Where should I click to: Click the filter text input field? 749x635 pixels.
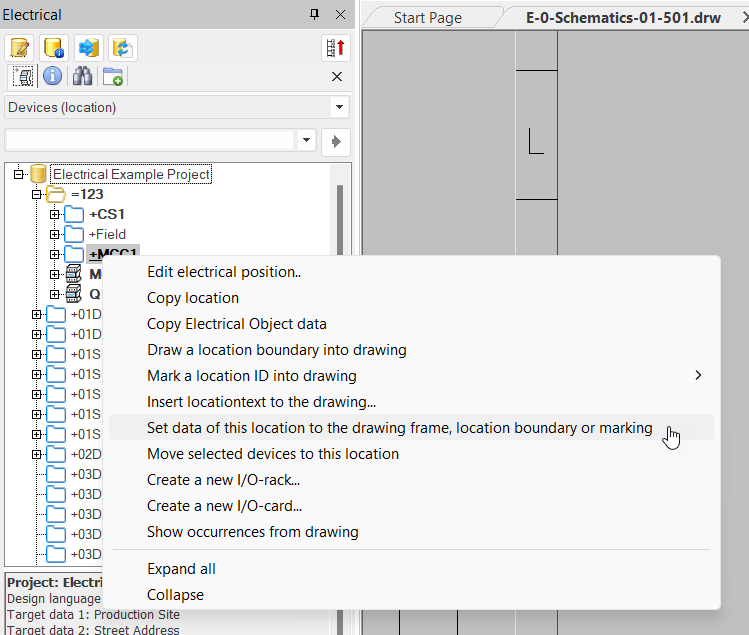tap(150, 140)
